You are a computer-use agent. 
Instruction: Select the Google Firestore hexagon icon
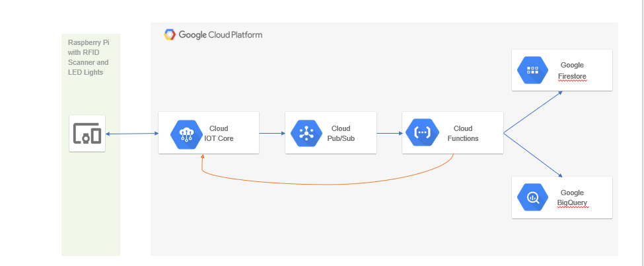point(532,70)
